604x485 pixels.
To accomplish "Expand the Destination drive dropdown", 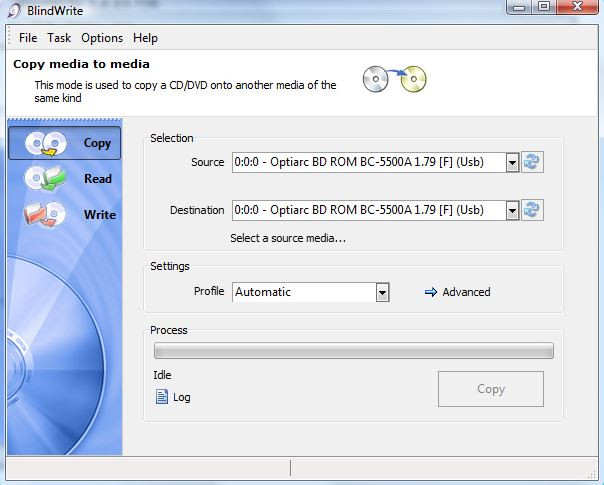I will pos(512,210).
